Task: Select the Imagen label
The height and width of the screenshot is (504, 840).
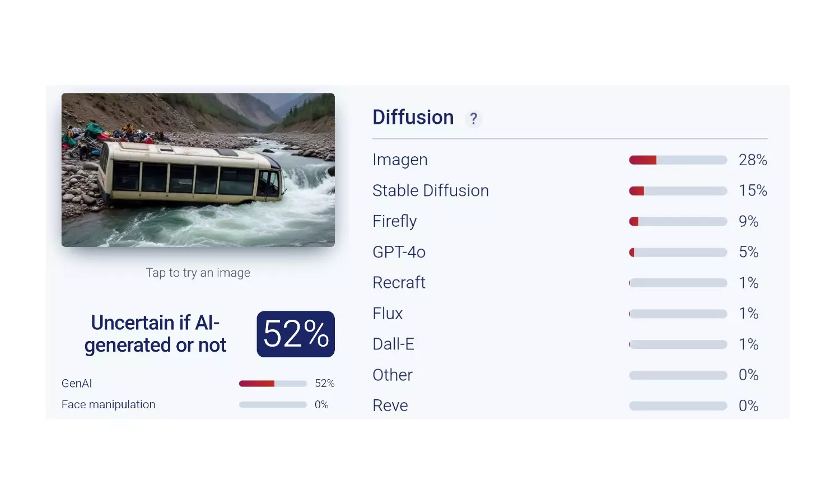Action: (400, 160)
